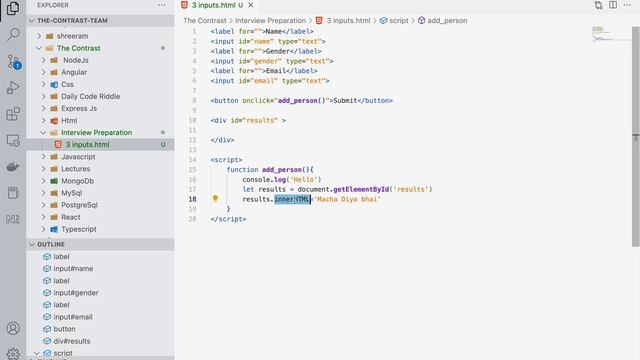Click the 'Macha Diya bhai' string
The image size is (640, 360).
pyautogui.click(x=347, y=199)
